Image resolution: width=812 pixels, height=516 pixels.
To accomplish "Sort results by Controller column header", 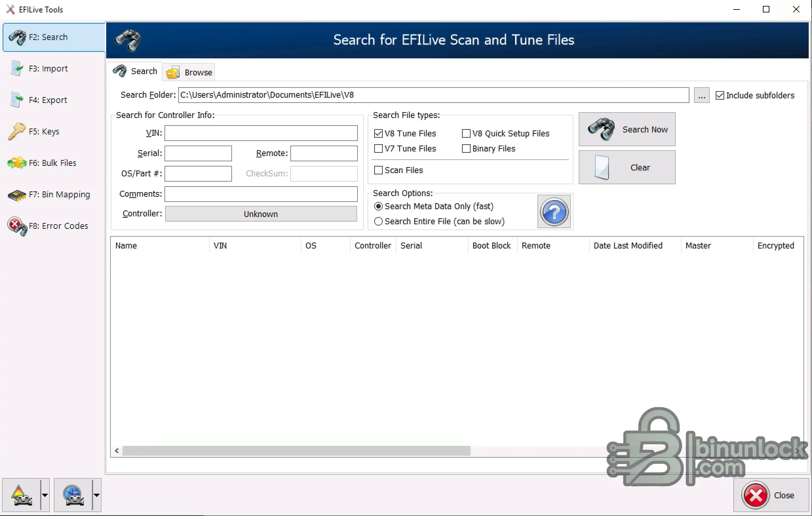I will coord(373,246).
